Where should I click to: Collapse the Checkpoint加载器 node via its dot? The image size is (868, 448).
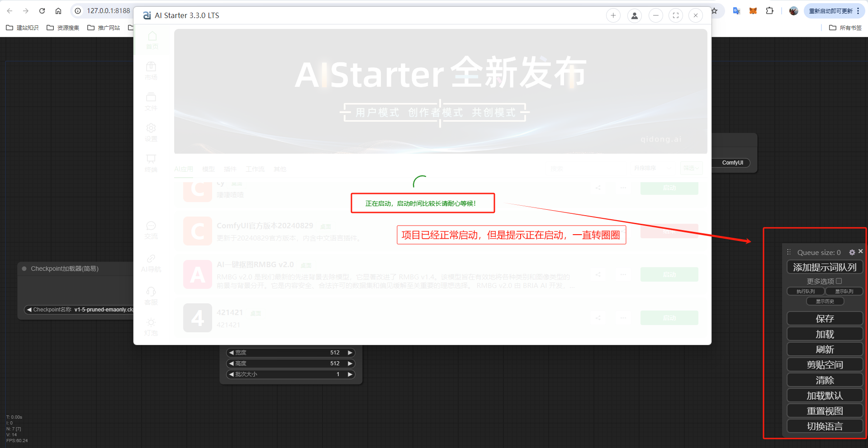(24, 269)
